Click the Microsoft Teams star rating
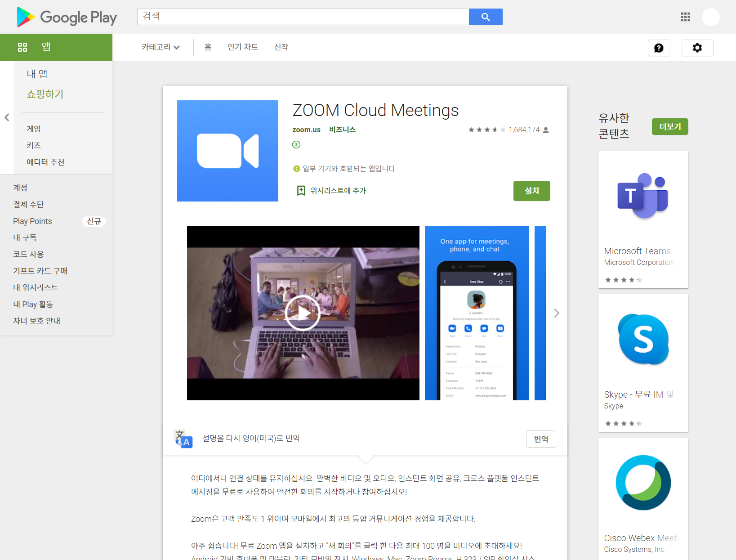The width and height of the screenshot is (736, 560). point(623,280)
